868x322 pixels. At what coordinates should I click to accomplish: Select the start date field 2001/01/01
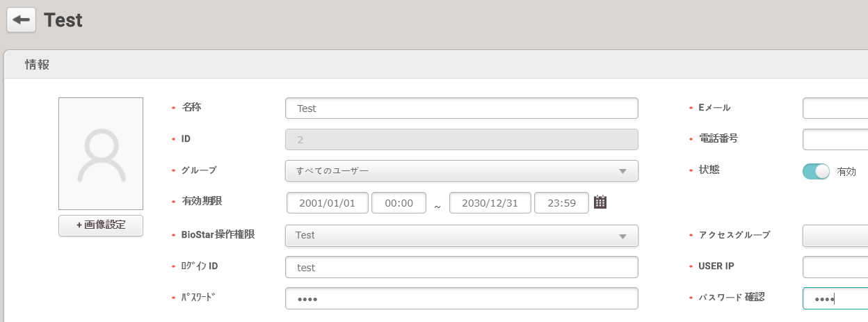(x=327, y=203)
